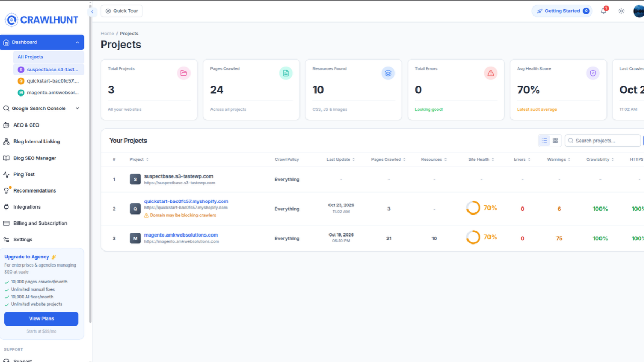The image size is (644, 362).
Task: Click the Google Search Console search icon
Action: tap(6, 108)
